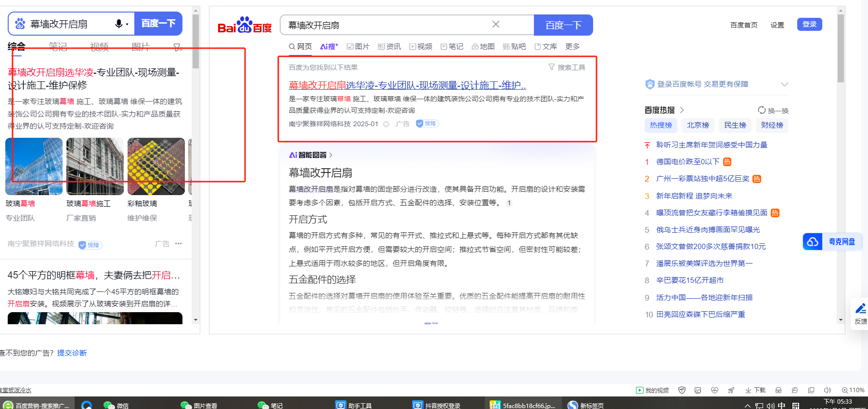This screenshot has height=409, width=868.
Task: Open the 抖音授权登录 taskbar item
Action: click(x=436, y=405)
